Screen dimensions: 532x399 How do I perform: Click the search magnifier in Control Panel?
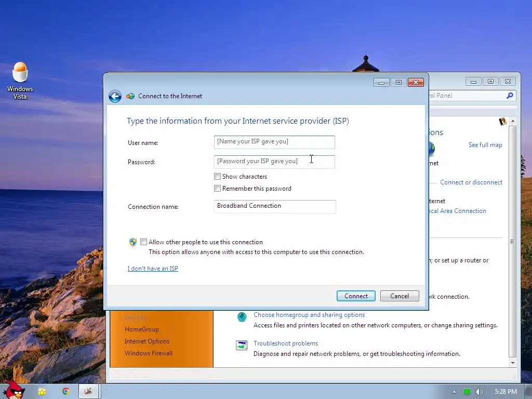(510, 96)
